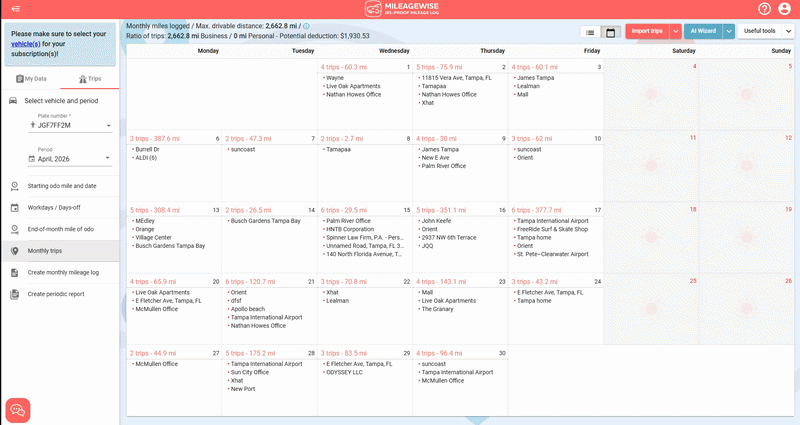This screenshot has height=425, width=800.
Task: Click the MileageWise logo
Action: pyautogui.click(x=402, y=9)
